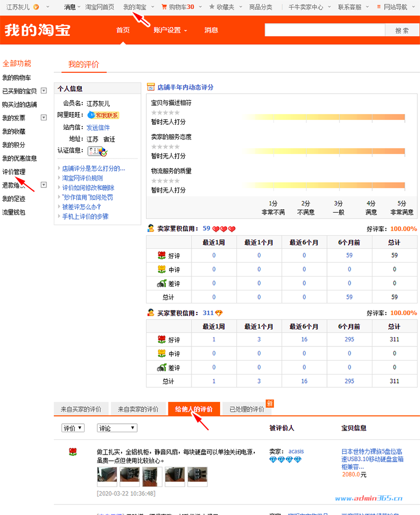
Task: Go to 淘宝网首页 in the top bar
Action: (100, 7)
